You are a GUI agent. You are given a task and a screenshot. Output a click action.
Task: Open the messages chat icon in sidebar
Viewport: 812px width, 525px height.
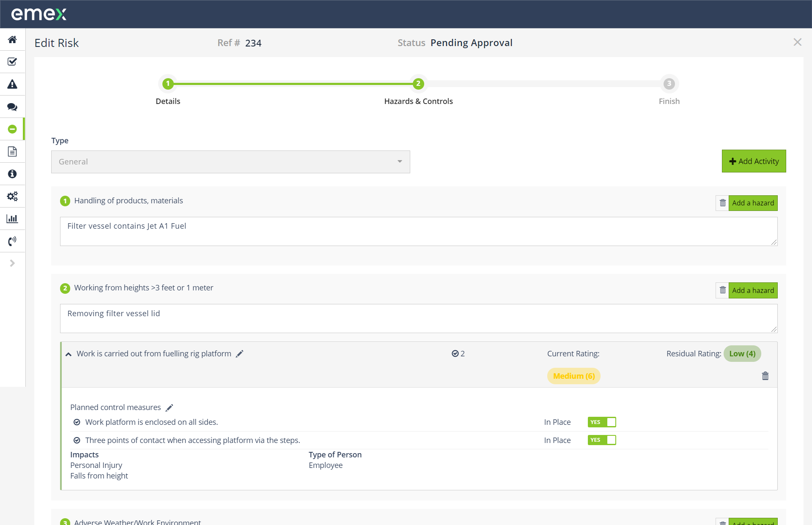tap(12, 107)
